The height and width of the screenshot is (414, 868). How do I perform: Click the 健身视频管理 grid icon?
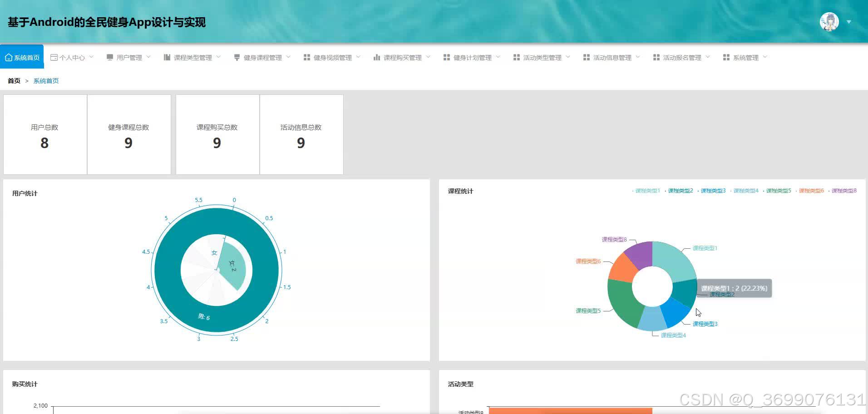coord(307,57)
